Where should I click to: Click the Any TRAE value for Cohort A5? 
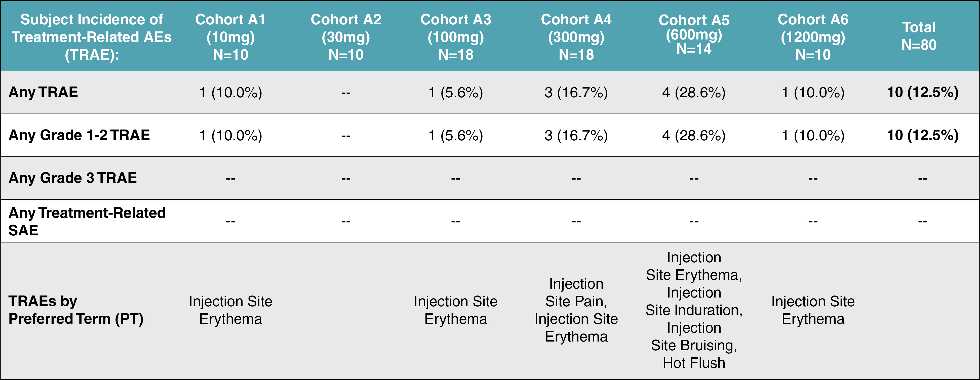coord(693,93)
